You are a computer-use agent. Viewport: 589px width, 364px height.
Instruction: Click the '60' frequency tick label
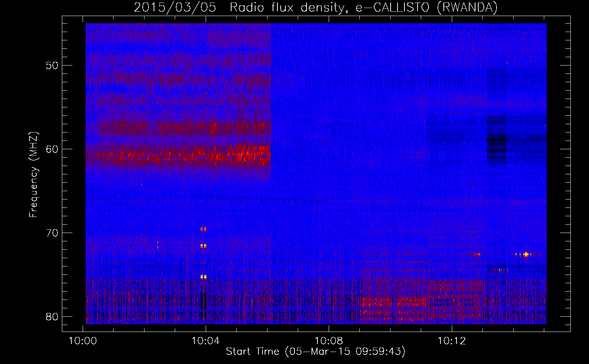click(52, 149)
